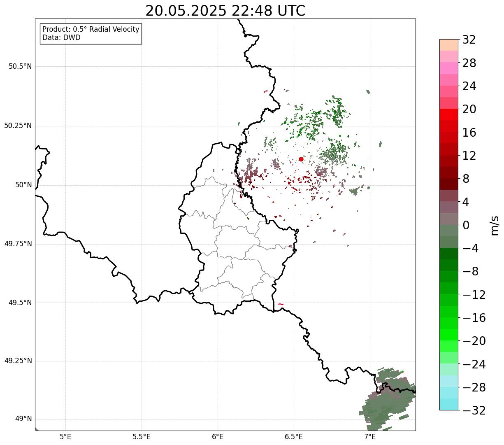Click the red radar site marker dot
Image resolution: width=504 pixels, height=445 pixels.
[x=301, y=159]
